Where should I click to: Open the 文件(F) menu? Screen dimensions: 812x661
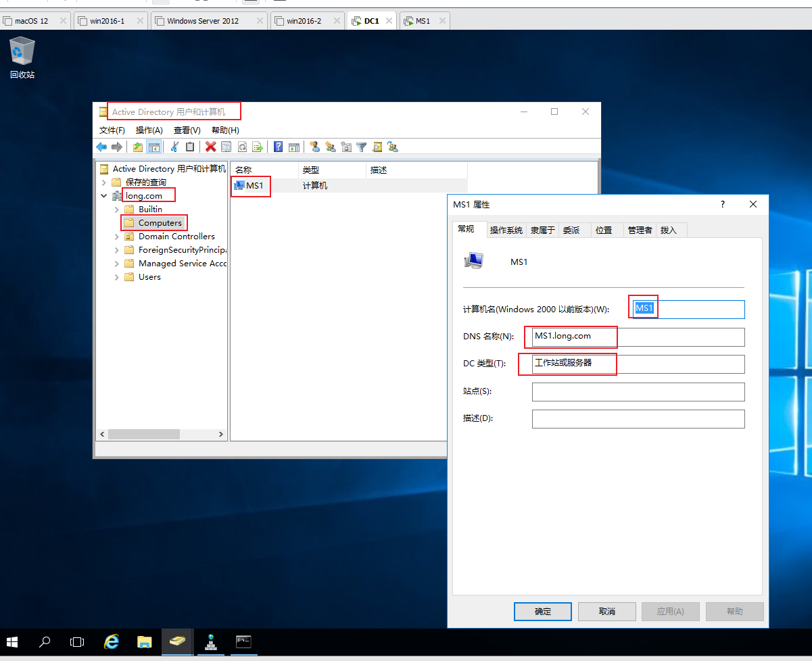[x=112, y=130]
